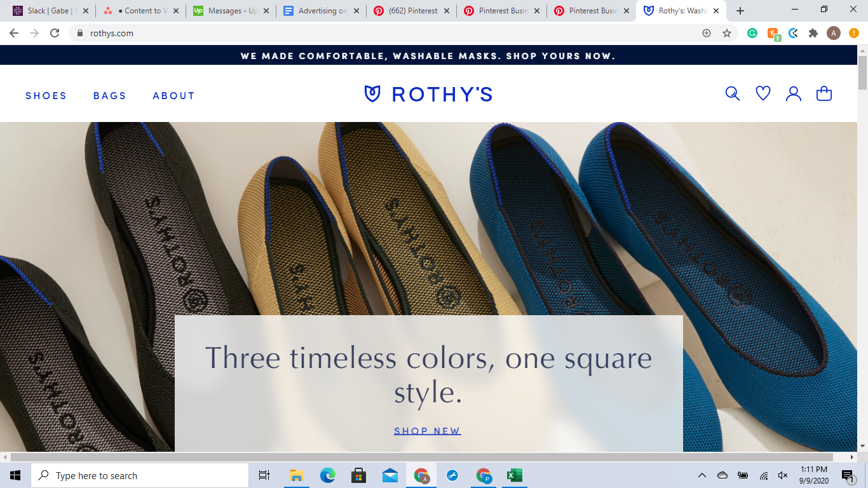Screen dimensions: 868x488
Task: Go forward in browser history
Action: tap(34, 33)
